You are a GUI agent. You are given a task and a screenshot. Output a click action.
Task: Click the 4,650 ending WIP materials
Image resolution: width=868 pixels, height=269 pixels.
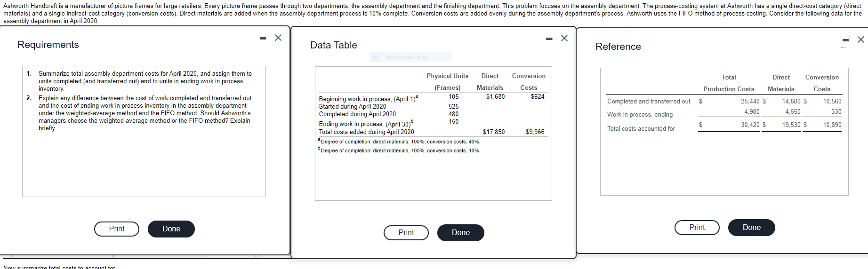tap(793, 111)
